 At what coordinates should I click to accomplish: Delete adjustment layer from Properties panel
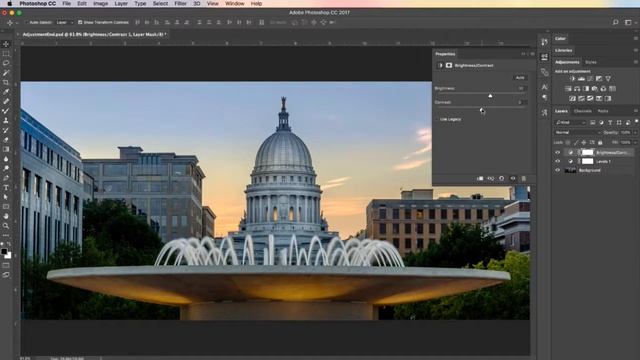tap(524, 178)
